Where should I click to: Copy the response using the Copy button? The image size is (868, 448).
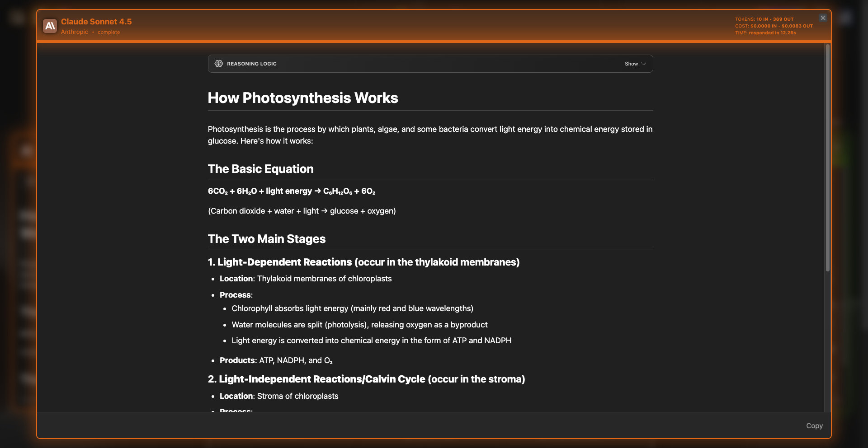click(814, 426)
